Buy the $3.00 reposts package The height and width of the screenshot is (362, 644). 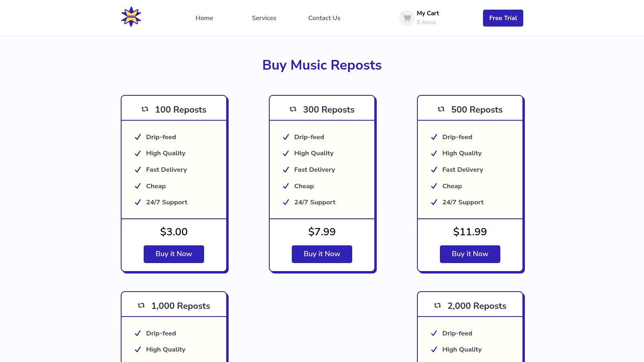(174, 254)
